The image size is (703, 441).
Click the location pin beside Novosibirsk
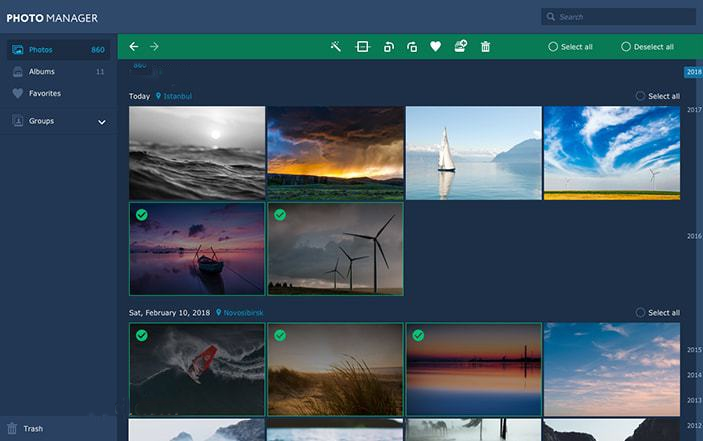tap(218, 312)
